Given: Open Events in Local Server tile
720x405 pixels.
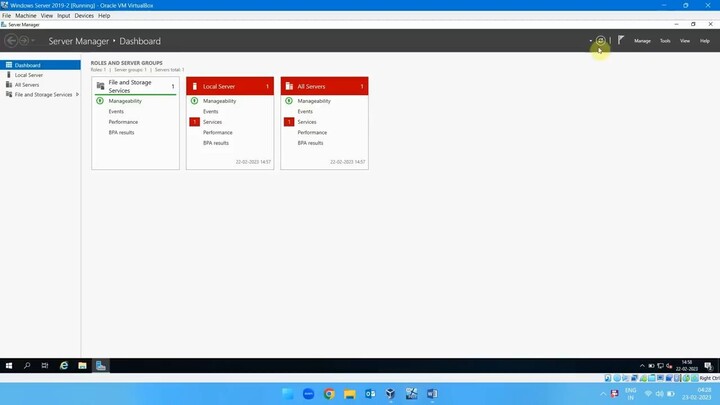Looking at the screenshot, I should pyautogui.click(x=210, y=111).
